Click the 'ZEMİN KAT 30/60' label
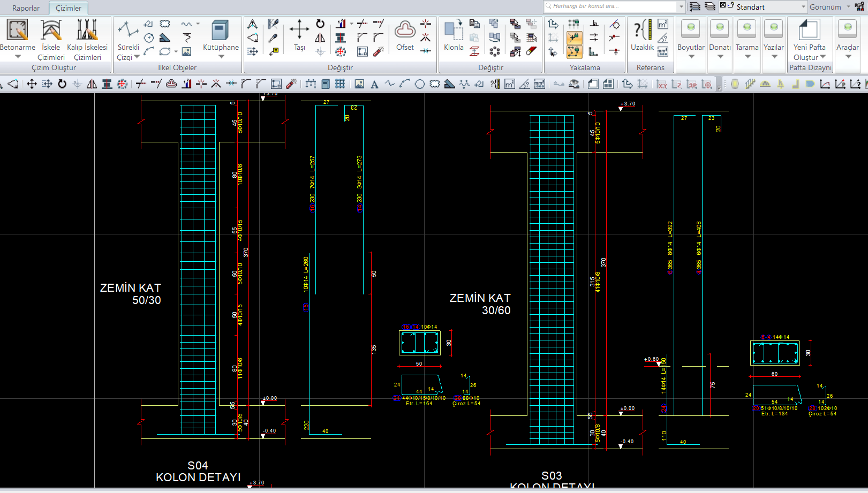868x493 pixels. (x=480, y=304)
